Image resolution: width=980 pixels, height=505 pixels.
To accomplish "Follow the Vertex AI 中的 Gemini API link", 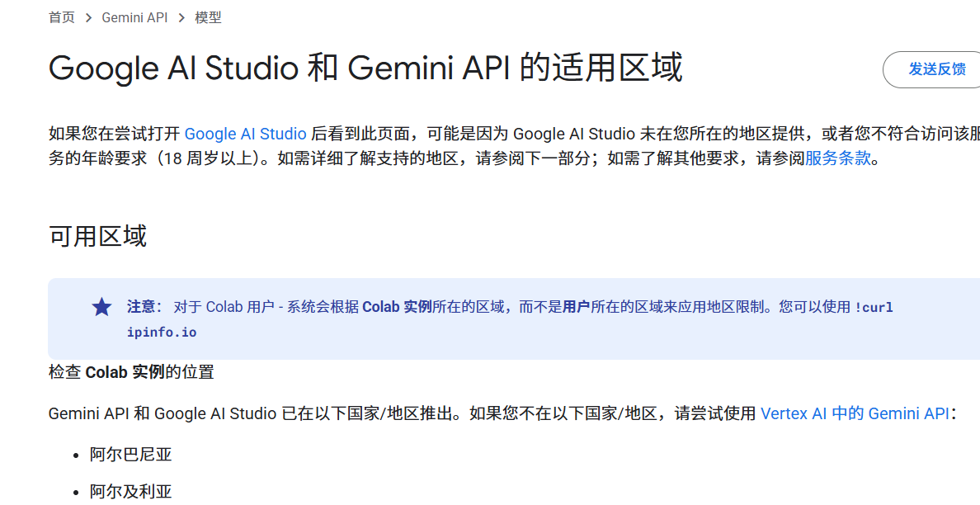I will [855, 413].
